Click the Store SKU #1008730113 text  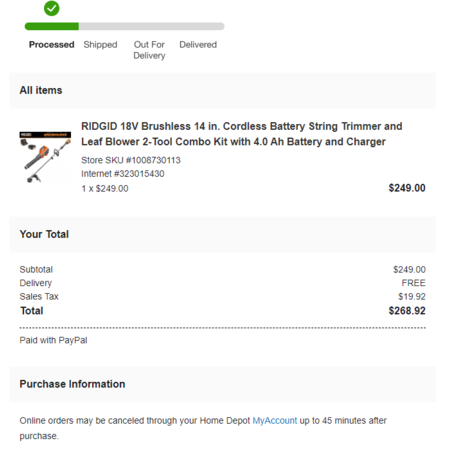[131, 160]
